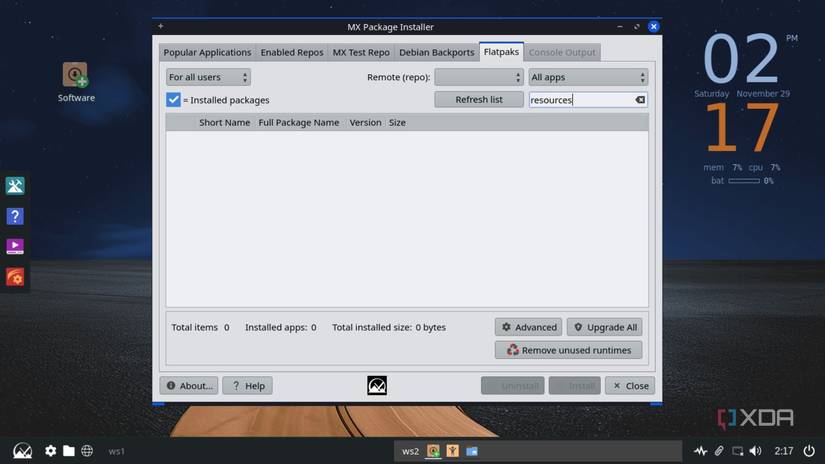The image size is (825, 464).
Task: Go to the MX Test Repo tab
Action: pyautogui.click(x=361, y=52)
